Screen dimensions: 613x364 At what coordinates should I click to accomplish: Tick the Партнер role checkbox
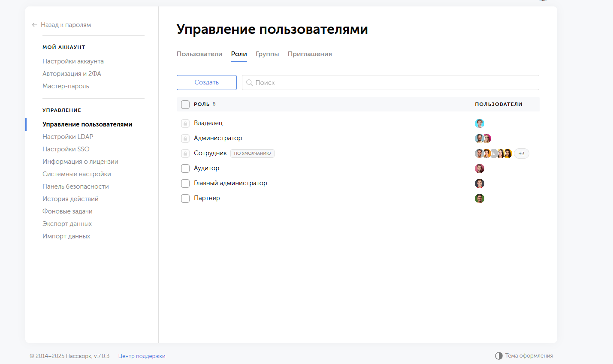click(x=185, y=199)
